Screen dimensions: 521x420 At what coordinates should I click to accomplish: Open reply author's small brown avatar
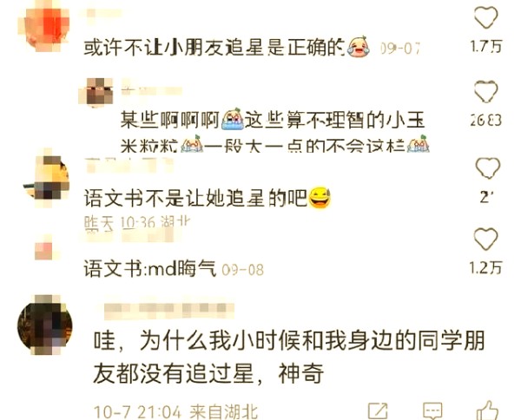click(96, 92)
